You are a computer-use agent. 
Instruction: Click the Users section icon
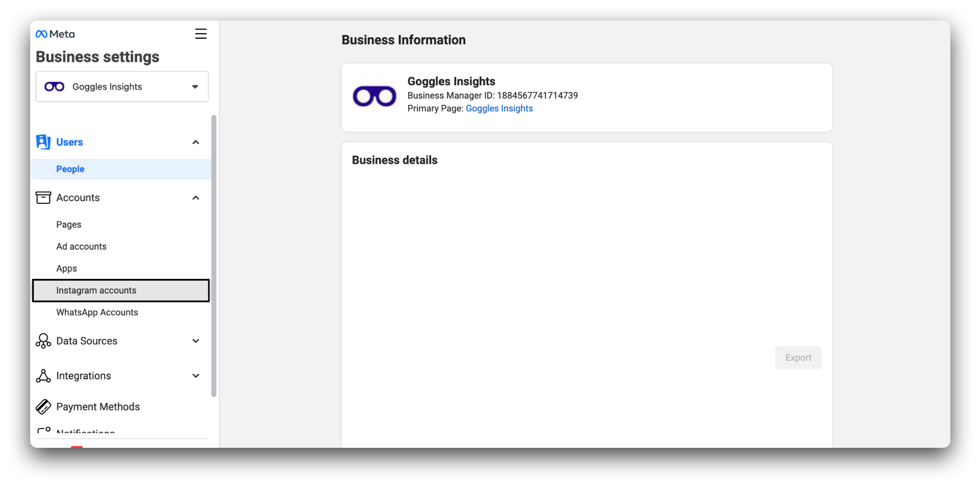pyautogui.click(x=43, y=142)
